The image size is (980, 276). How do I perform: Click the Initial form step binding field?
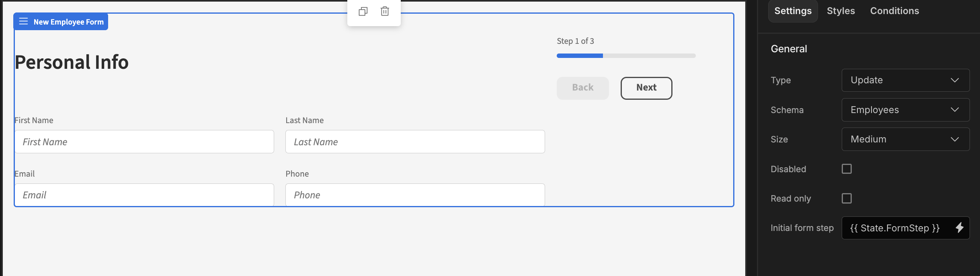[905, 228]
